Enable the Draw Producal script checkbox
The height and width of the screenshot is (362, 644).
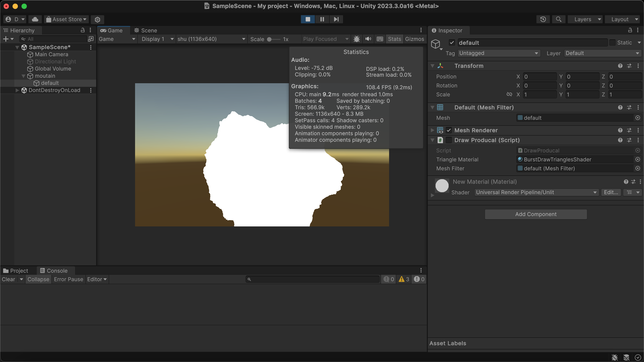pos(449,140)
